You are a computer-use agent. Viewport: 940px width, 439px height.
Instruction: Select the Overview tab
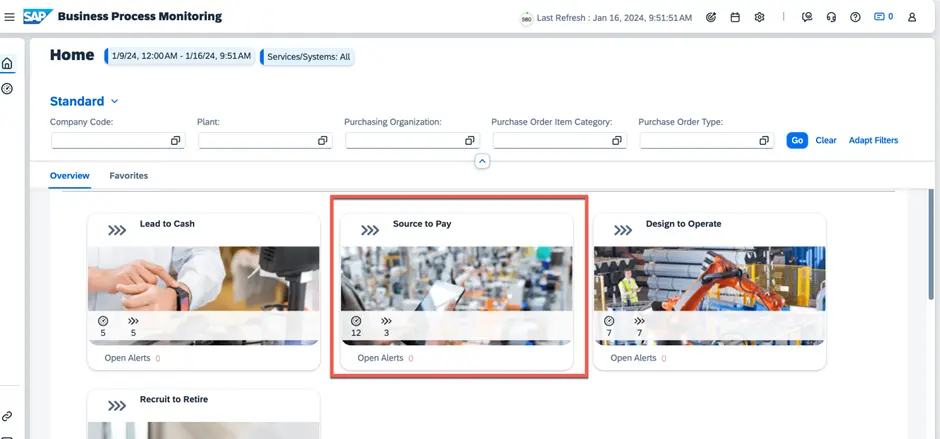pos(70,176)
